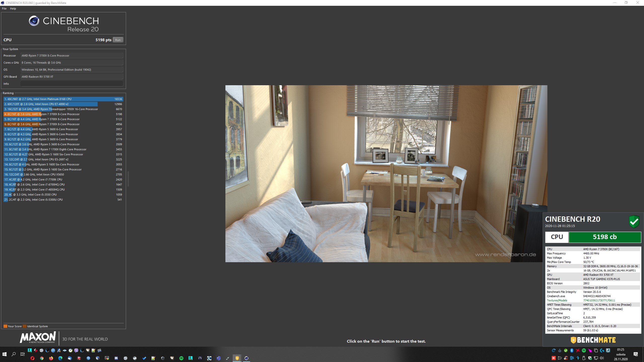Open Notepad++ from the taskbar
Viewport: 644px width, 362px height.
153,358
